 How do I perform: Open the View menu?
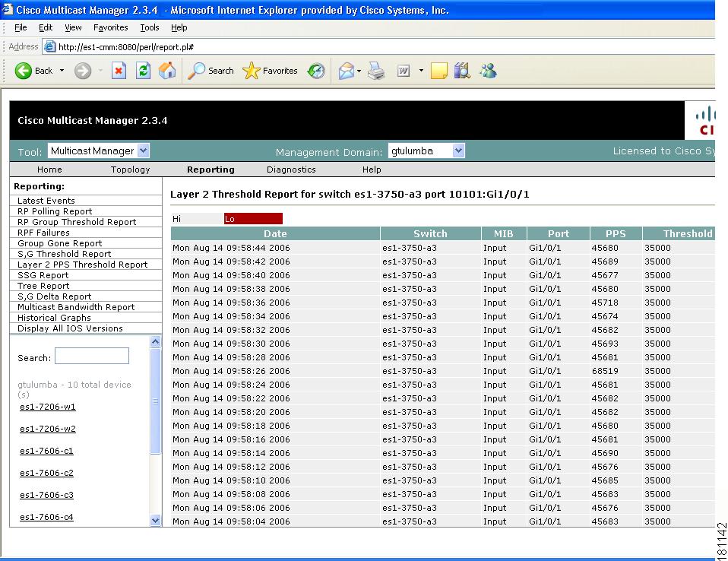(x=73, y=28)
